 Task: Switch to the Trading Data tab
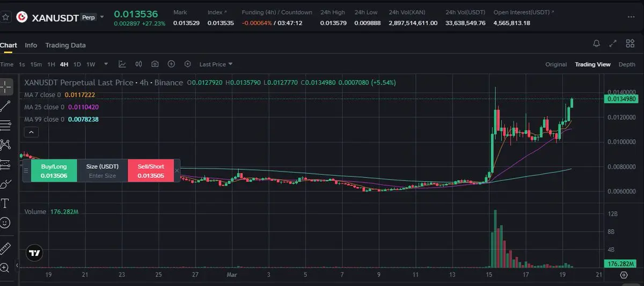(x=65, y=45)
